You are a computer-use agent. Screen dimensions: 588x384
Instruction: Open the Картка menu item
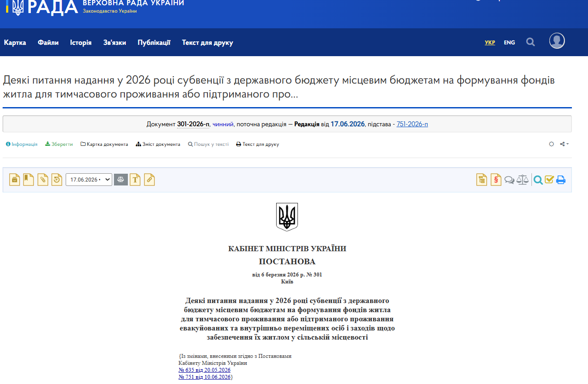[x=15, y=43]
